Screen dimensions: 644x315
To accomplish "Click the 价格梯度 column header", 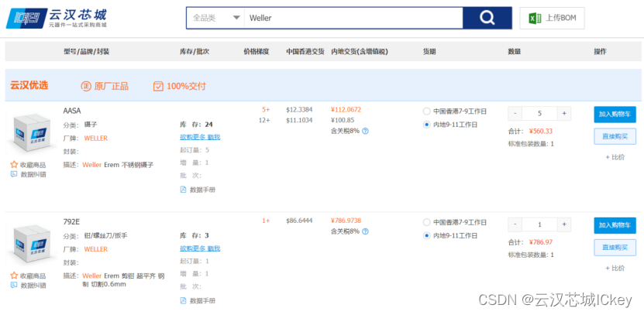I will [257, 52].
